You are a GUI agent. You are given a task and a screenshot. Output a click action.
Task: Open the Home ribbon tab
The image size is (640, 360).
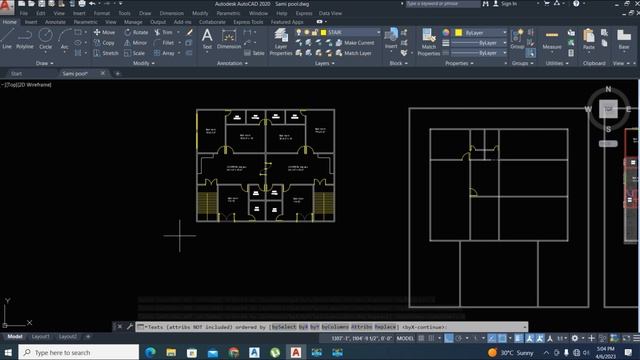pyautogui.click(x=9, y=22)
